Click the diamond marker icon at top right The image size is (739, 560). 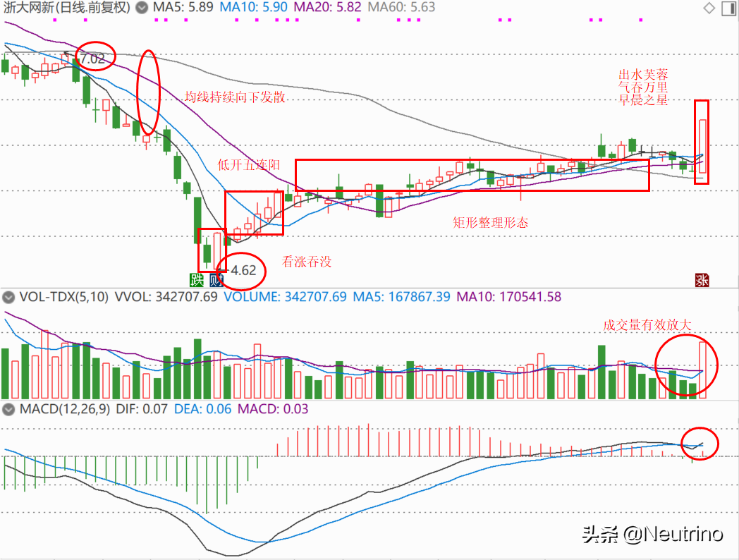[x=709, y=8]
